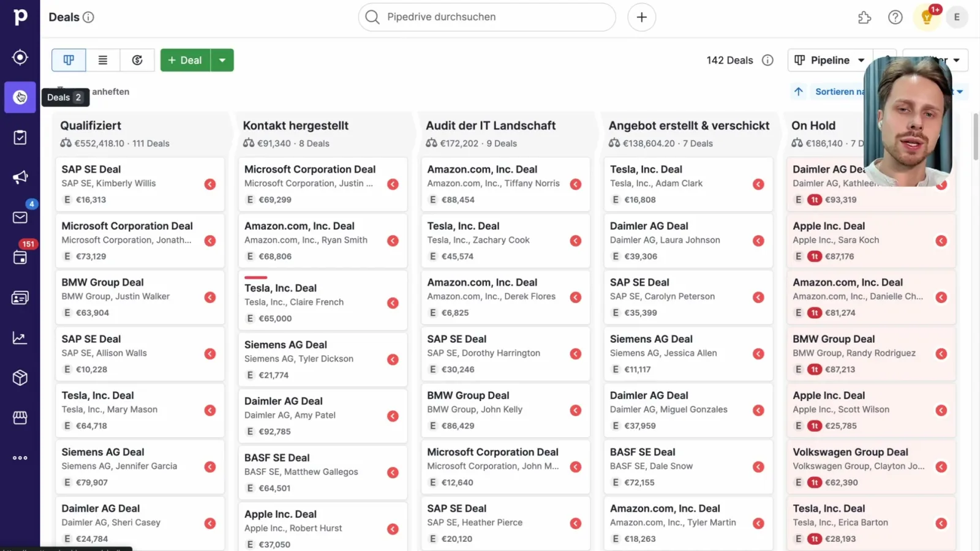Click the €16,808 value on Tesla Adam Clark
The image size is (980, 551).
pyautogui.click(x=640, y=200)
